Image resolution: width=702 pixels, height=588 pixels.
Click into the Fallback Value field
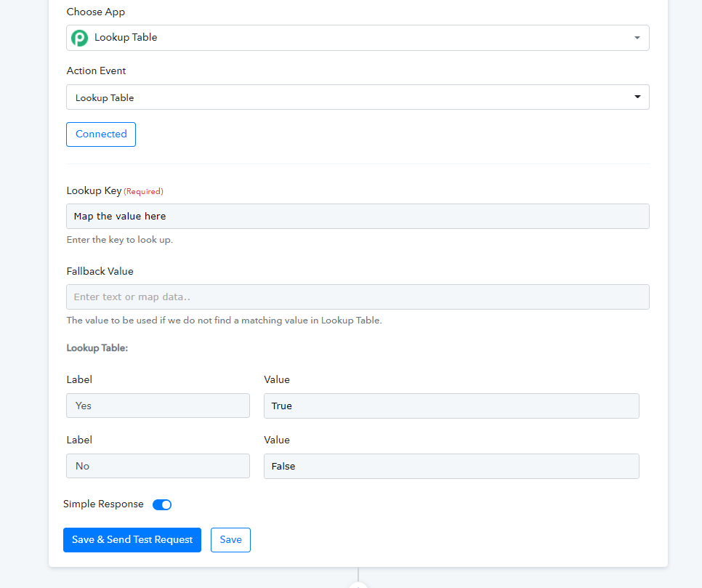pyautogui.click(x=358, y=297)
